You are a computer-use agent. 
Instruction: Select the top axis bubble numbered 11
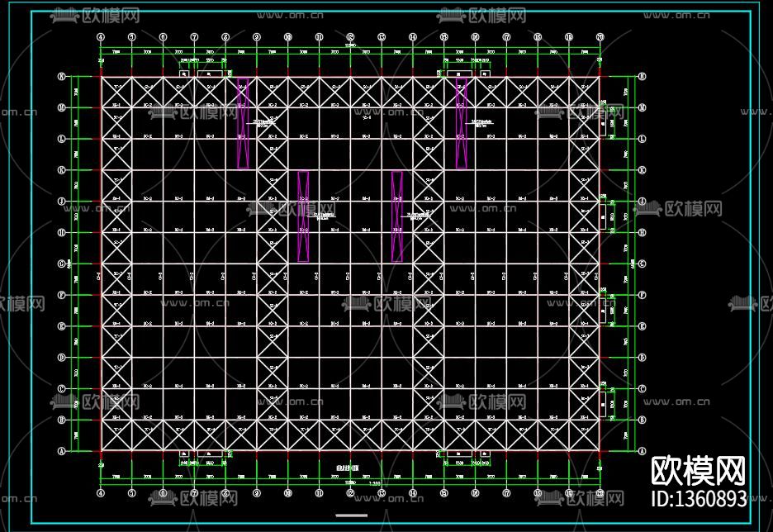pos(319,37)
